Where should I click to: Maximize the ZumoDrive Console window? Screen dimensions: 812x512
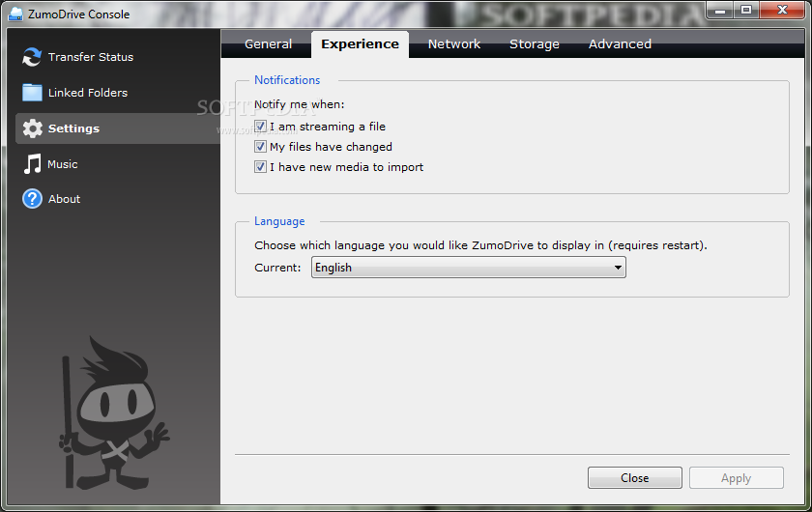(x=746, y=10)
